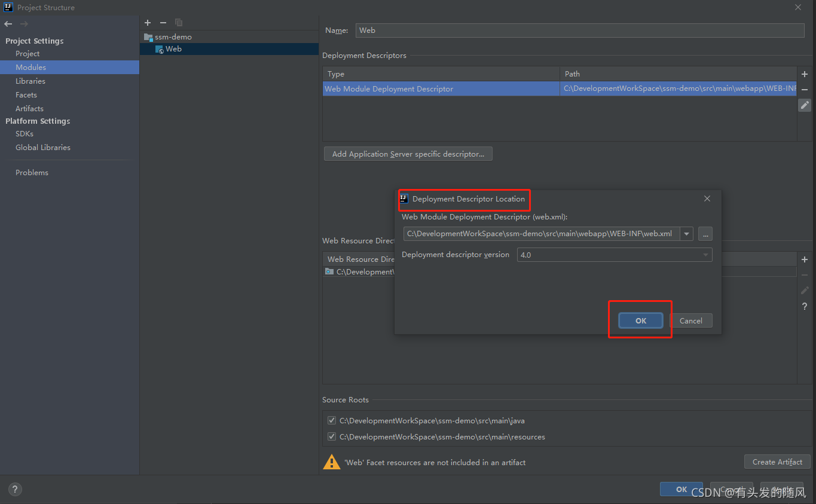Open web.xml path dropdown history

pos(686,234)
